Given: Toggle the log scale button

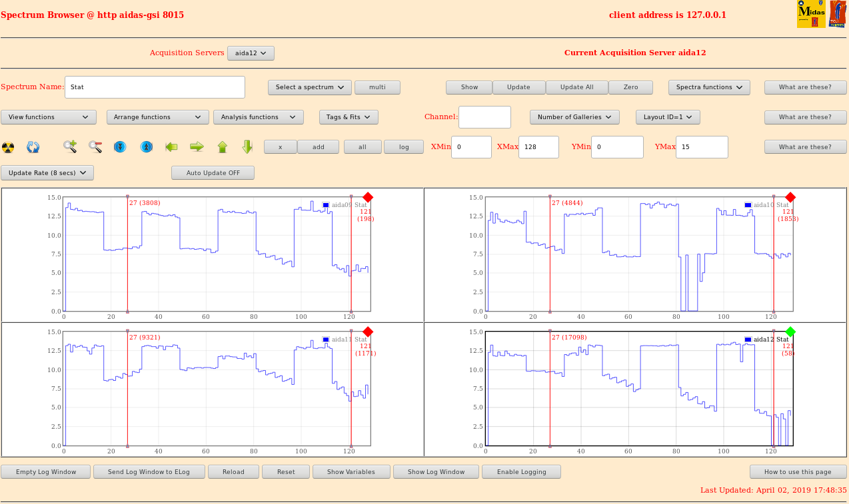Looking at the screenshot, I should tap(404, 147).
